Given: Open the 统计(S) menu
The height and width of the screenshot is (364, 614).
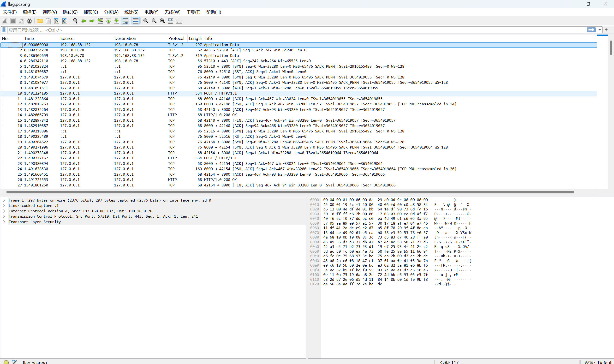Looking at the screenshot, I should (131, 12).
